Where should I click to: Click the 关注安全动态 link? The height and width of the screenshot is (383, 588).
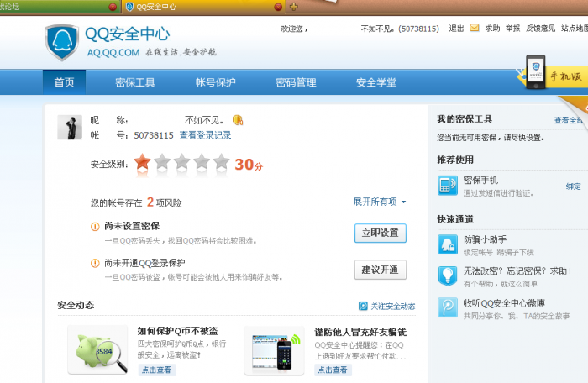(x=392, y=306)
